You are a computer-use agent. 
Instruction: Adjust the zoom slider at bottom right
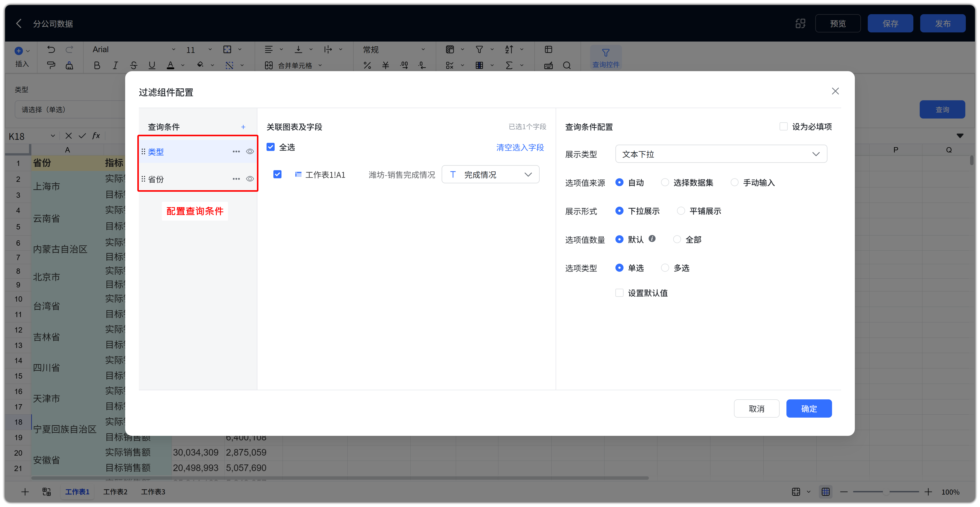click(886, 492)
